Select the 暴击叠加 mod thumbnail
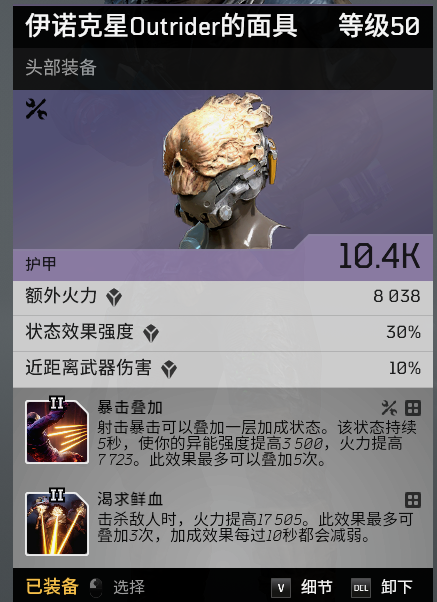Image resolution: width=437 pixels, height=602 pixels. pyautogui.click(x=57, y=430)
